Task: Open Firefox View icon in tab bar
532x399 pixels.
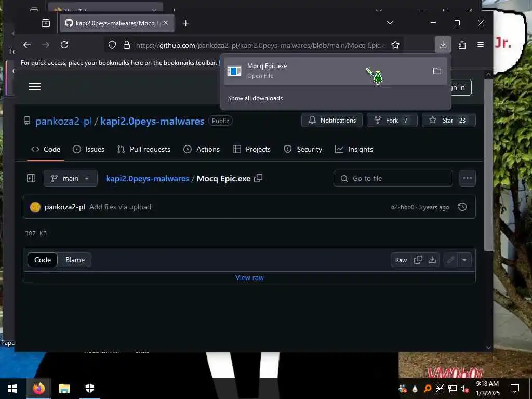Action: point(46,23)
